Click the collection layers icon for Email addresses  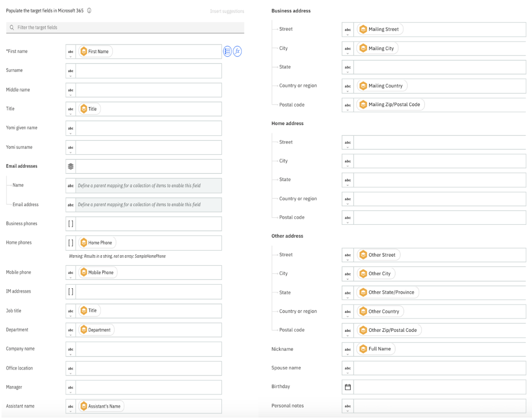pos(71,166)
